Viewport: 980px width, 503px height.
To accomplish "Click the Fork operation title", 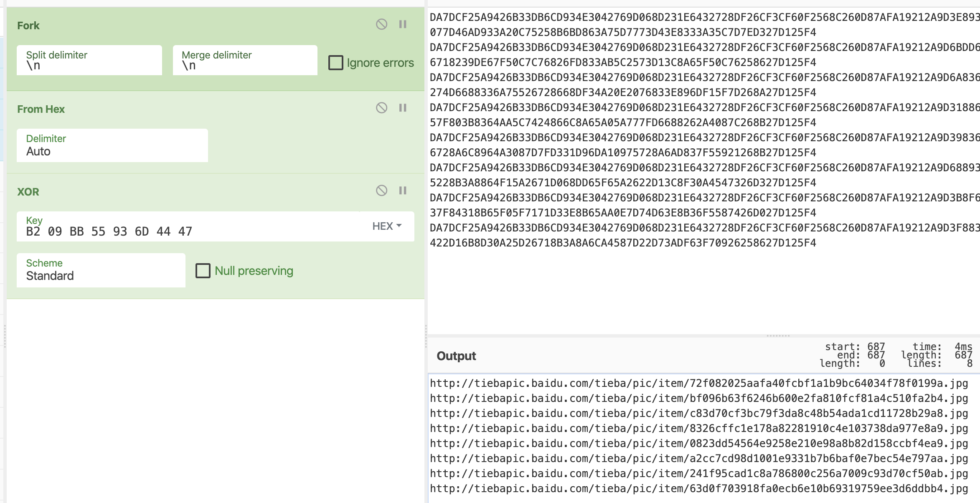I will point(28,25).
